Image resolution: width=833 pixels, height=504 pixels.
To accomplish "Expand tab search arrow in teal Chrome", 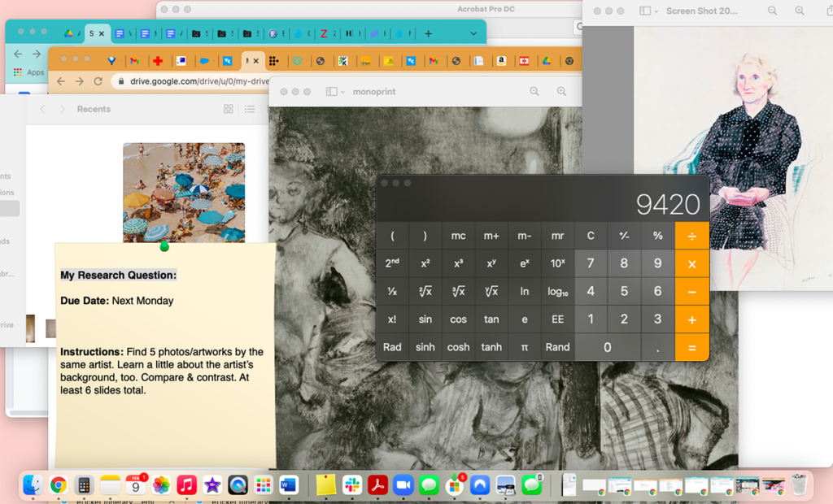I will pyautogui.click(x=473, y=33).
